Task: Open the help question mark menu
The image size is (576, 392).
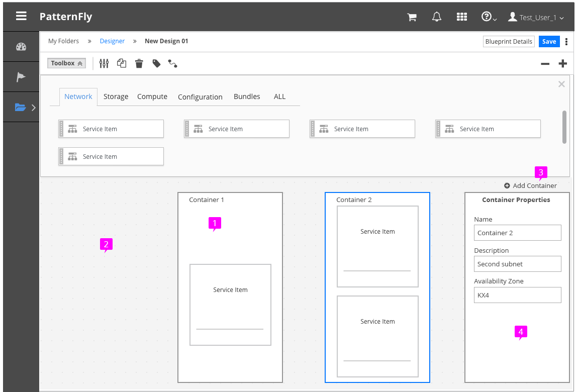Action: 489,17
